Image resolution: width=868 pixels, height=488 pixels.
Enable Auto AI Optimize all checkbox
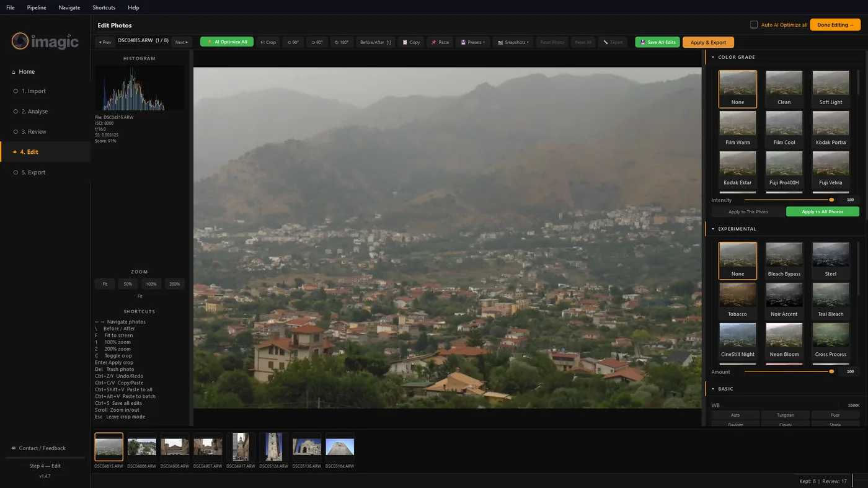[x=754, y=25]
